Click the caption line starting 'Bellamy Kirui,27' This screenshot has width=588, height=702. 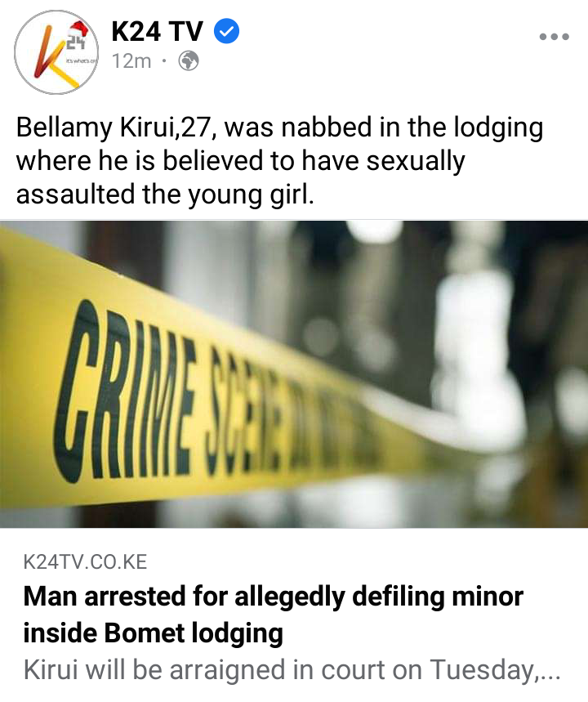coord(279,127)
